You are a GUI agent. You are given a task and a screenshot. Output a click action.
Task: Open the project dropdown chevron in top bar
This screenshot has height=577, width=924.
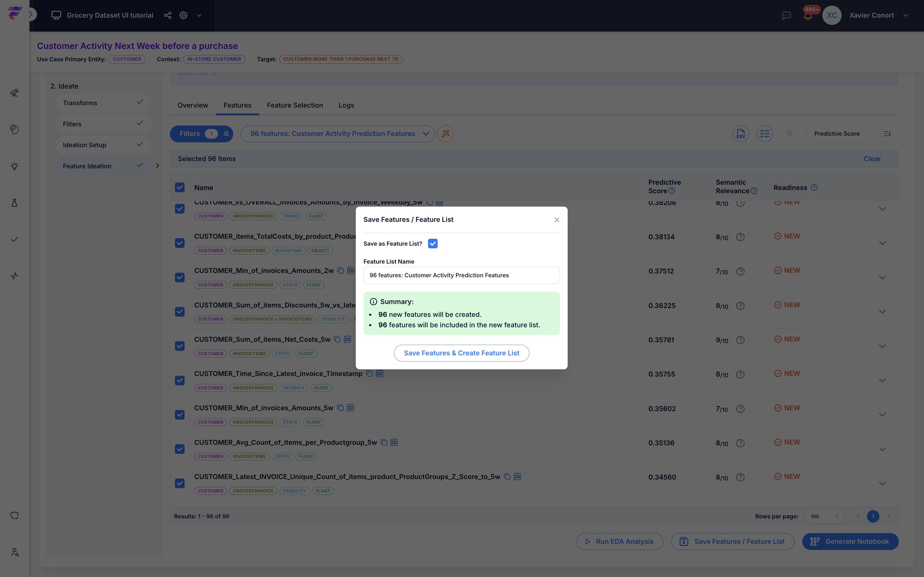[x=199, y=15]
